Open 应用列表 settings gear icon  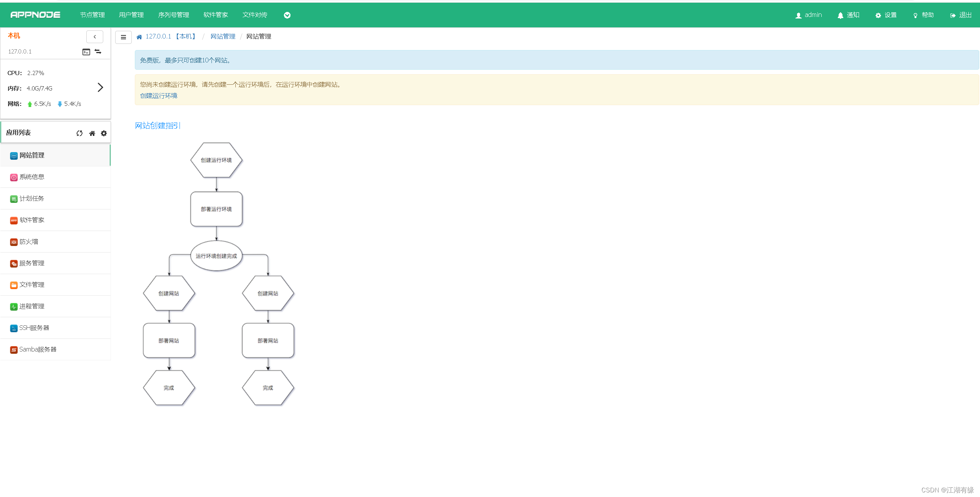[x=104, y=133]
